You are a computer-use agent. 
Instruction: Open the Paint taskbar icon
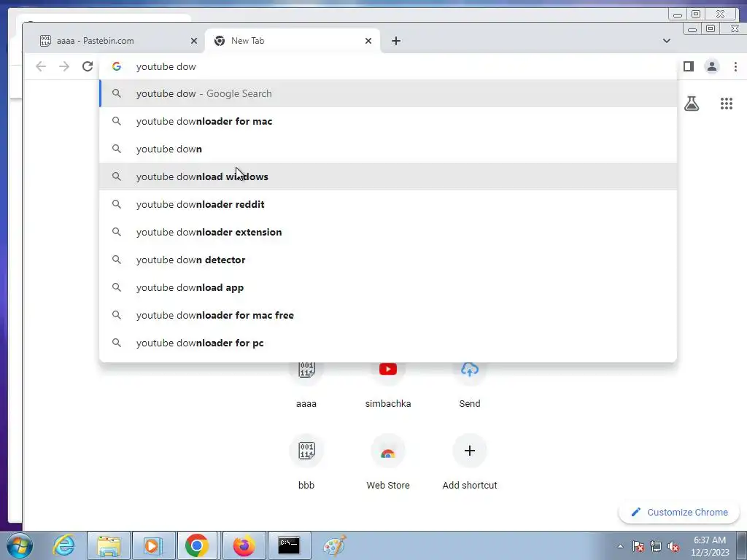(334, 545)
